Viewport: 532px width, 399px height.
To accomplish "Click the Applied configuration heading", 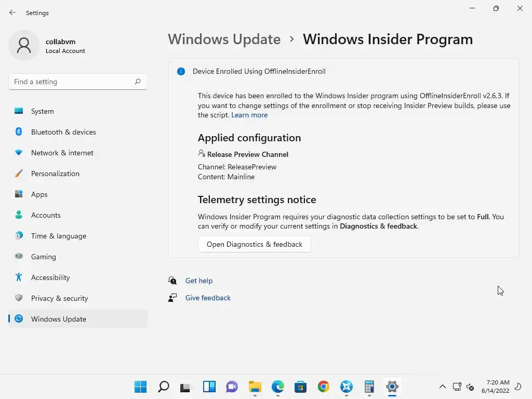I will pyautogui.click(x=249, y=138).
